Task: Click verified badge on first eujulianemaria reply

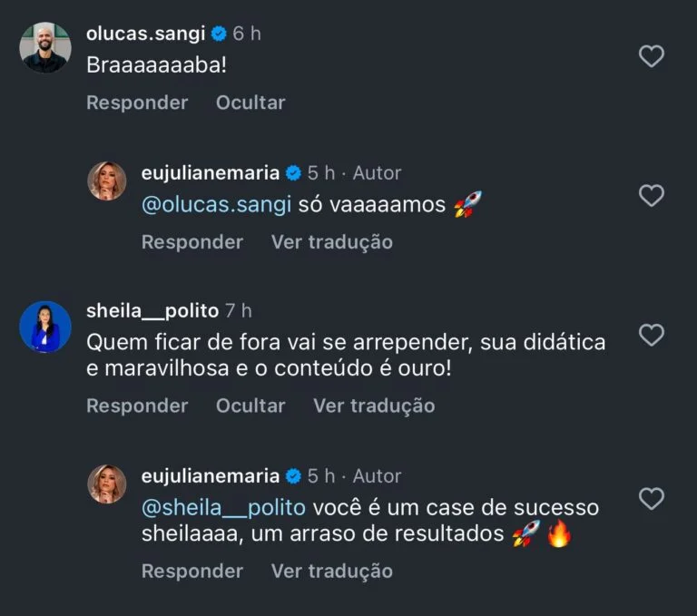Action: pyautogui.click(x=293, y=172)
